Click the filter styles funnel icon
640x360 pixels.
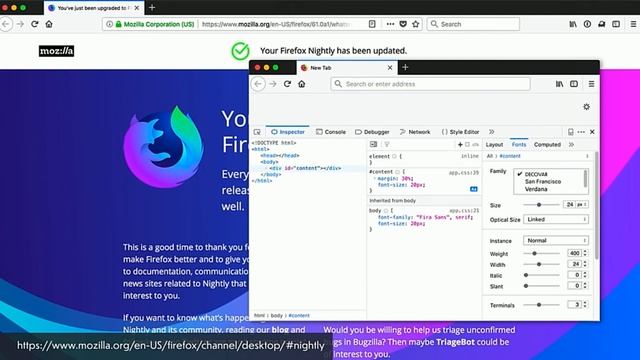[387, 144]
